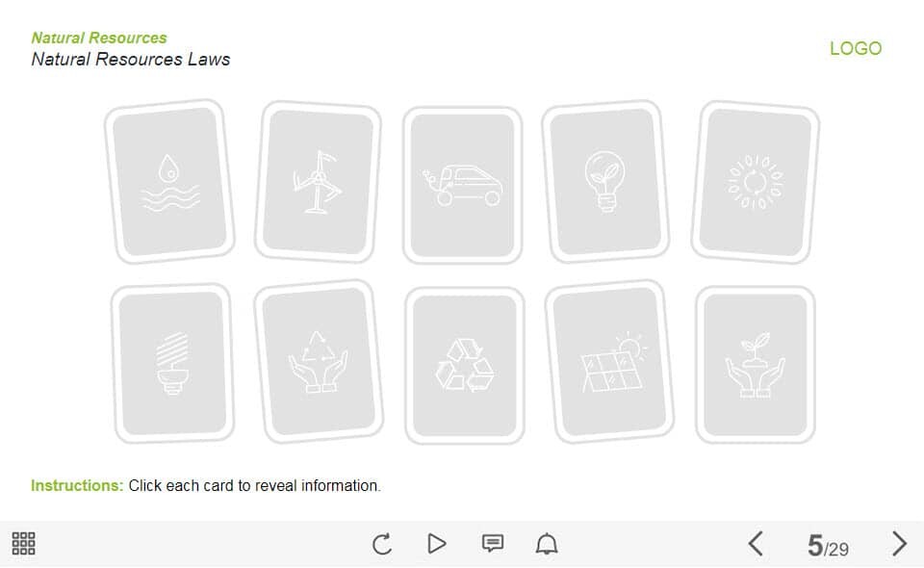The height and width of the screenshot is (568, 924).
Task: Select the solar panel card
Action: point(609,361)
